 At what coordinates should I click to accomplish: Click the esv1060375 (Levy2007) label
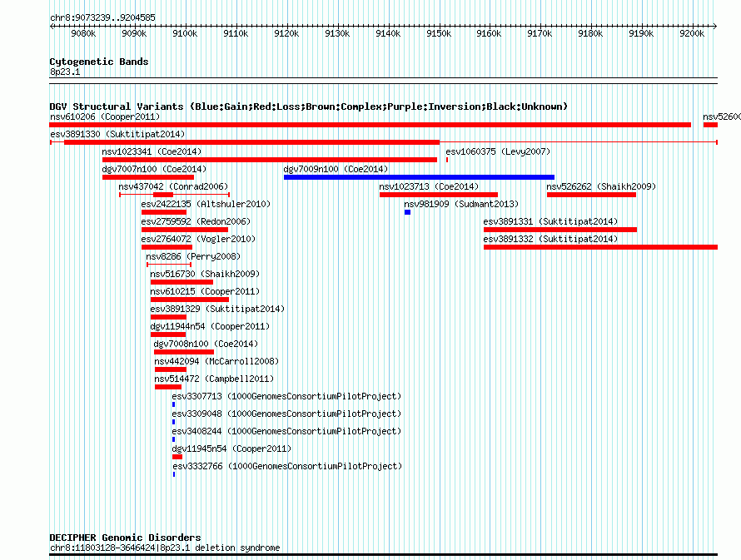pos(498,151)
